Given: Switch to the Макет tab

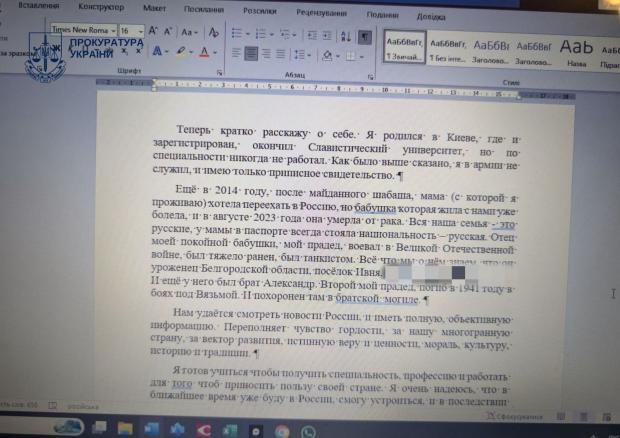Looking at the screenshot, I should coord(153,7).
